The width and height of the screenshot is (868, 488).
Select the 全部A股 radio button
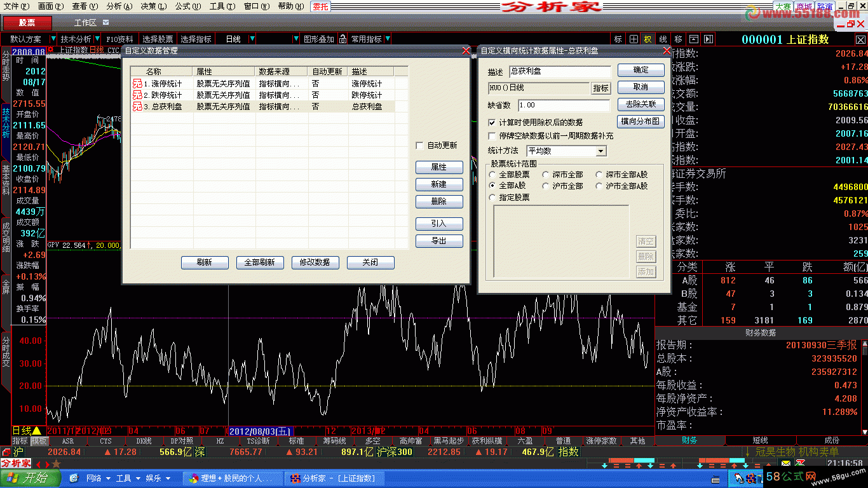492,186
